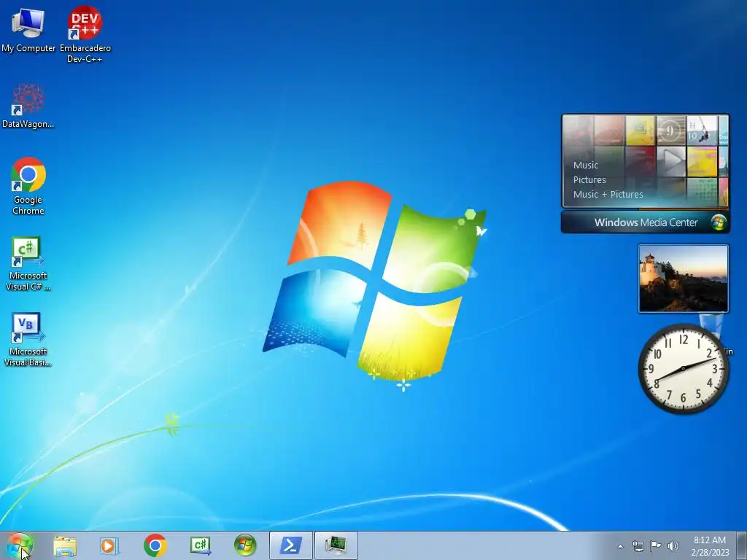Viewport: 747px width, 560px height.
Task: Open Music + Pictures in Media Center gadget
Action: (x=608, y=194)
